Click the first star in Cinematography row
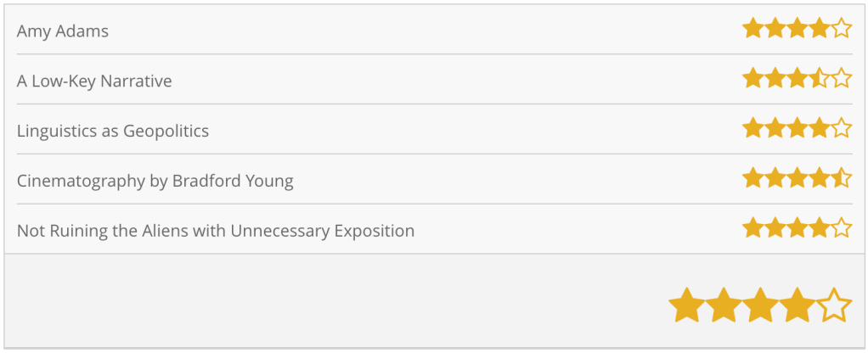 (x=752, y=178)
